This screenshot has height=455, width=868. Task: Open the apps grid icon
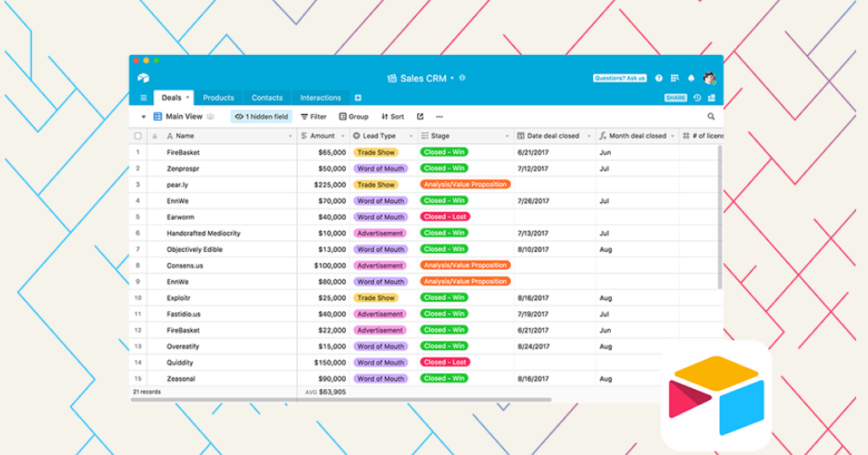click(x=675, y=78)
